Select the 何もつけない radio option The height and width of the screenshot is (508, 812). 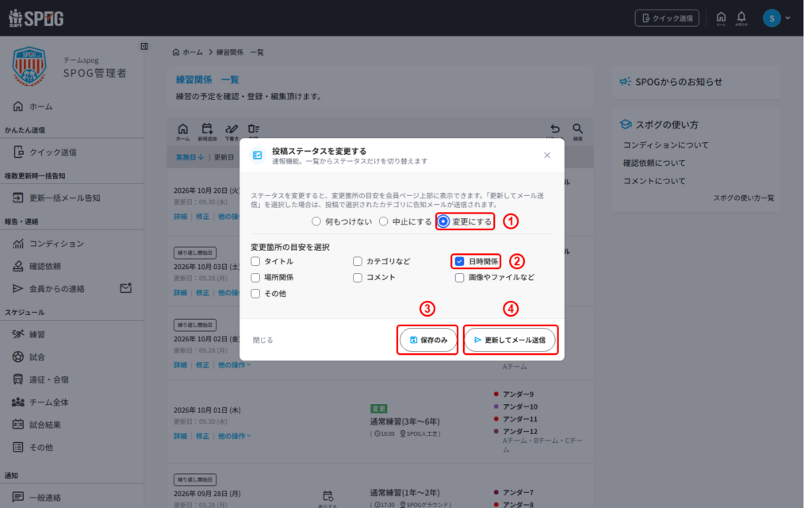click(x=316, y=221)
